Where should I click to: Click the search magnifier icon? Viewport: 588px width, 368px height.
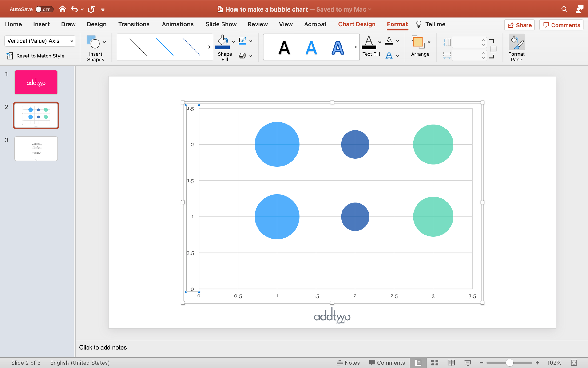564,9
